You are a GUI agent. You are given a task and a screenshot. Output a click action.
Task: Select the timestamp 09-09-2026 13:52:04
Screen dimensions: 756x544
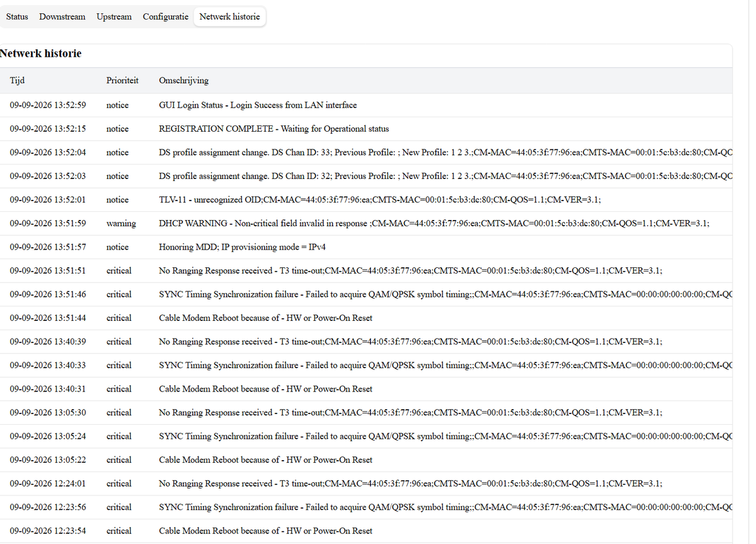tap(48, 153)
